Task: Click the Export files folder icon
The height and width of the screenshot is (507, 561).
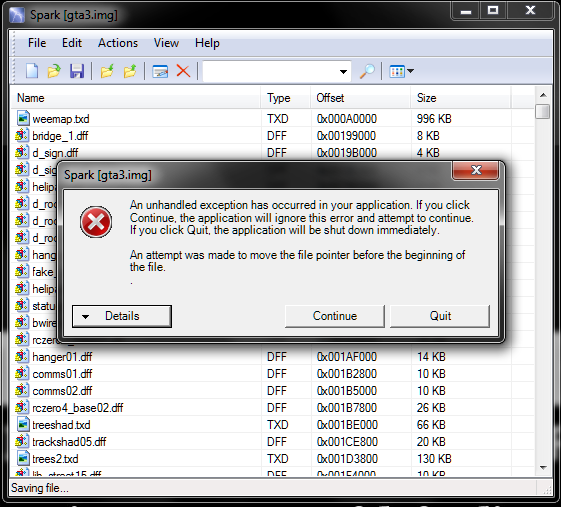Action: click(130, 71)
